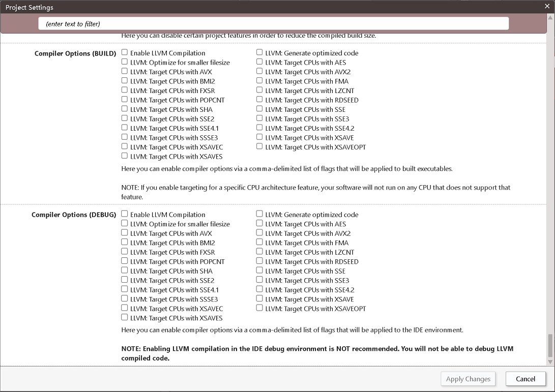Tick DEBUG LLVM: Target CPUs with POPCNT

[125, 261]
